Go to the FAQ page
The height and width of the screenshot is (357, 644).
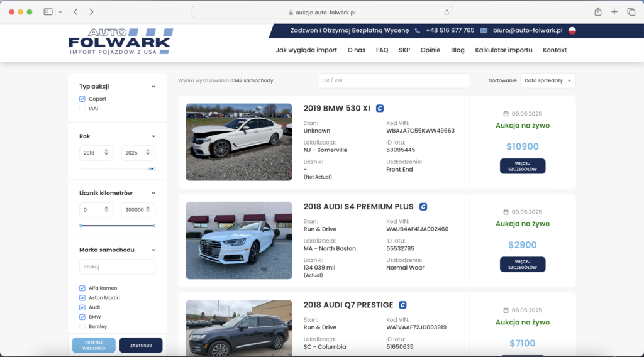point(382,50)
